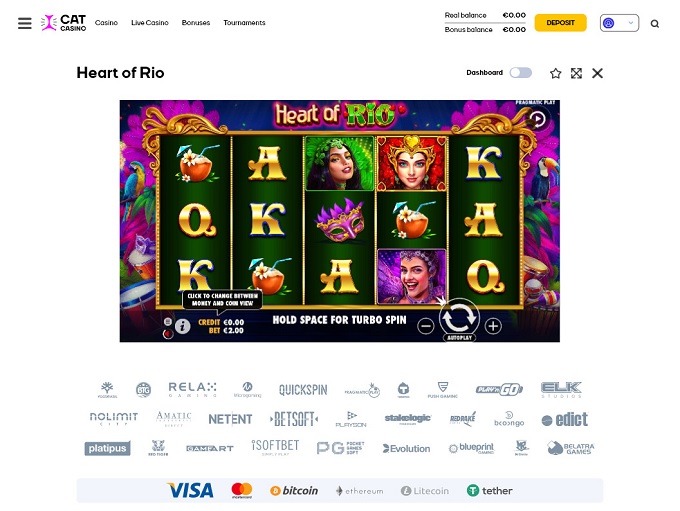Open the Live Casino menu
680x511 pixels.
(x=150, y=23)
